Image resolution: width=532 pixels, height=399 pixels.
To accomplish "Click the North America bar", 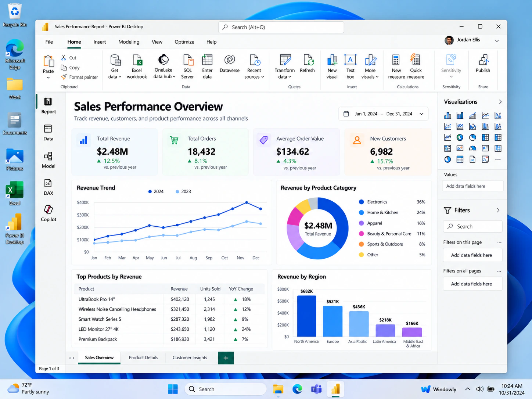I will tap(306, 316).
